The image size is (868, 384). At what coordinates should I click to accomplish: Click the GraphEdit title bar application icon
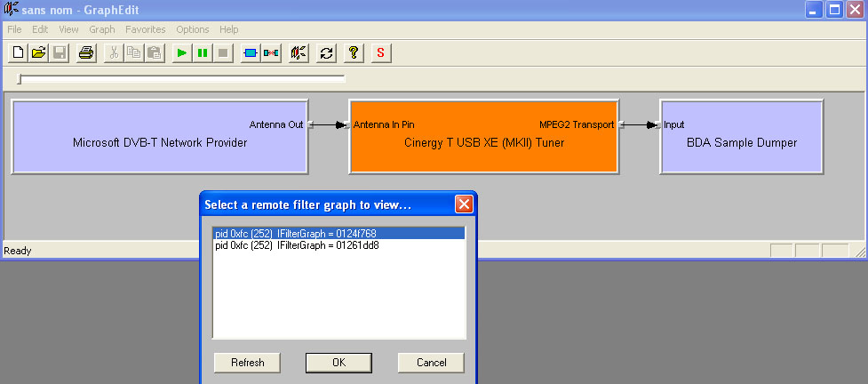[11, 10]
